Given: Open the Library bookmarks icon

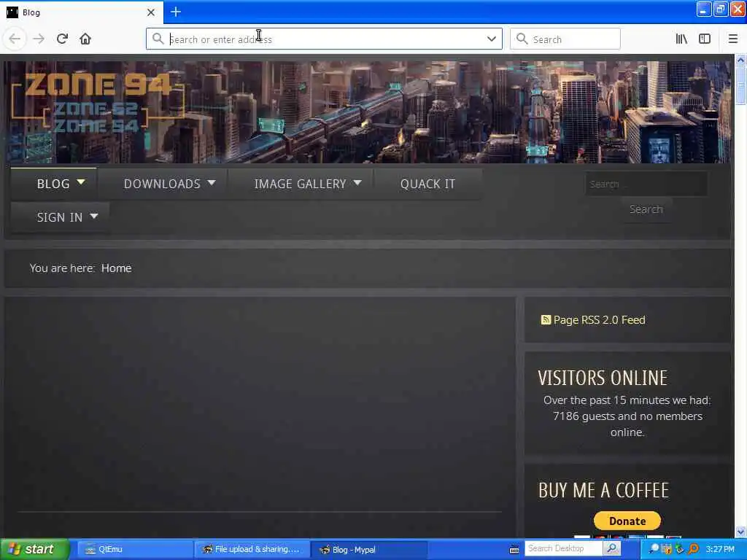Looking at the screenshot, I should pyautogui.click(x=681, y=39).
